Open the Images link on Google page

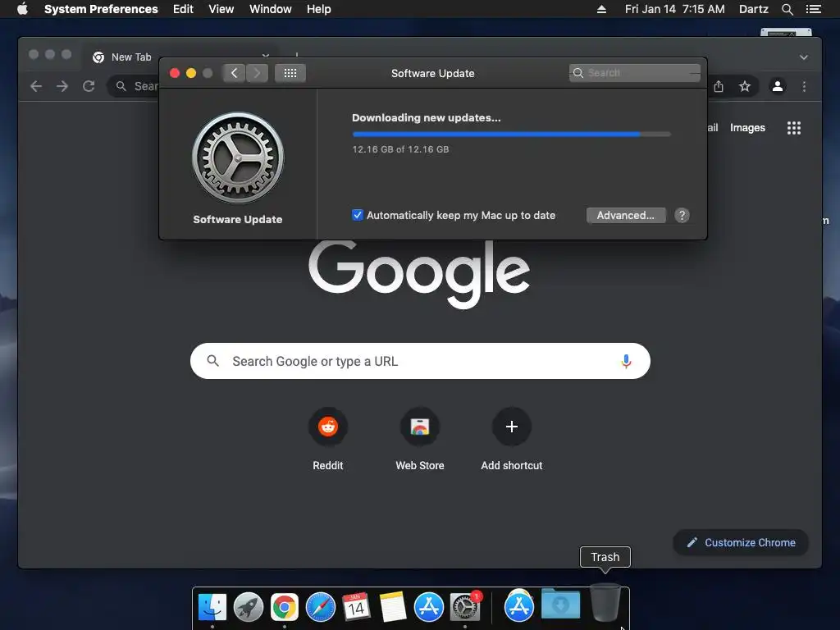click(747, 128)
